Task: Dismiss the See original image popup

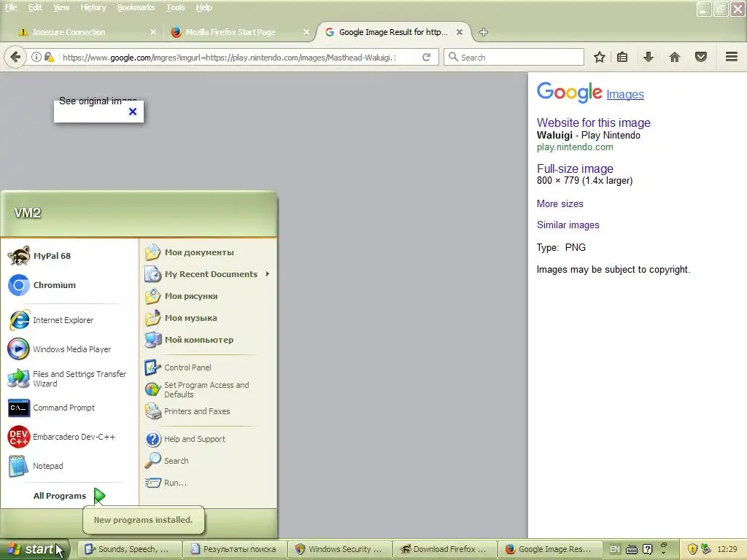Action: (133, 112)
